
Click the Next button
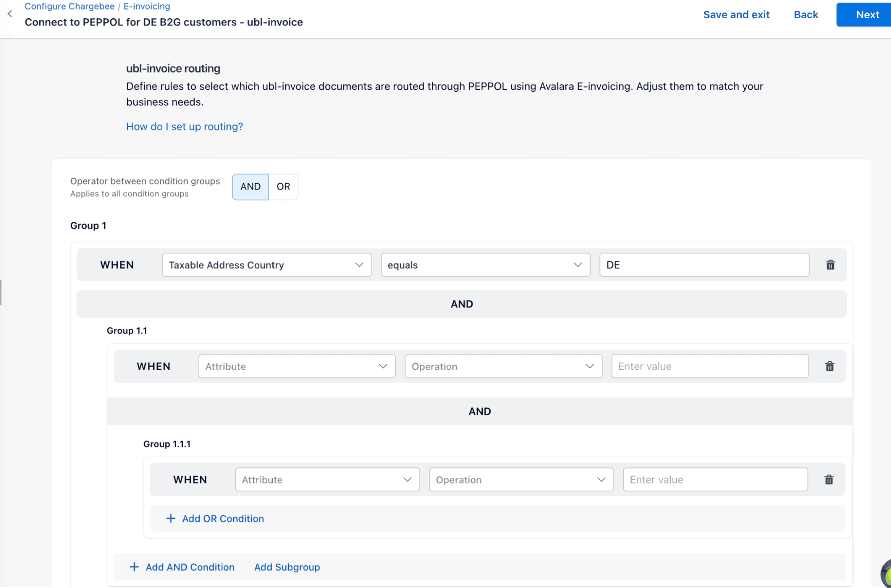pos(867,15)
